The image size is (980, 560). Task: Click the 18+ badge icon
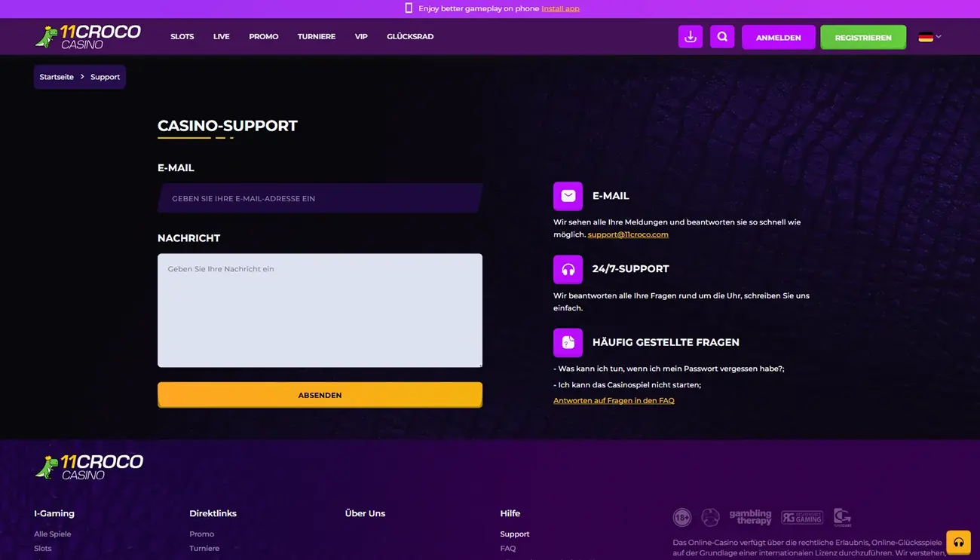[x=681, y=517]
